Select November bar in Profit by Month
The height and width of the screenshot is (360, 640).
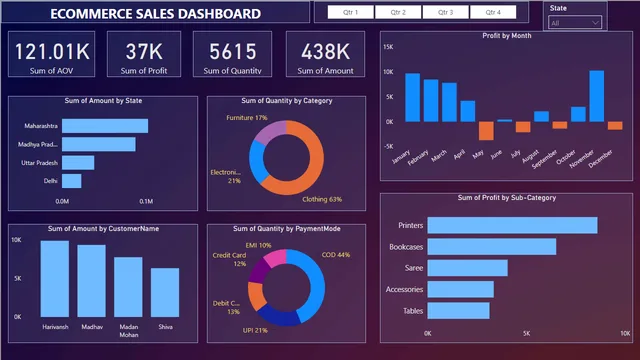(x=597, y=96)
